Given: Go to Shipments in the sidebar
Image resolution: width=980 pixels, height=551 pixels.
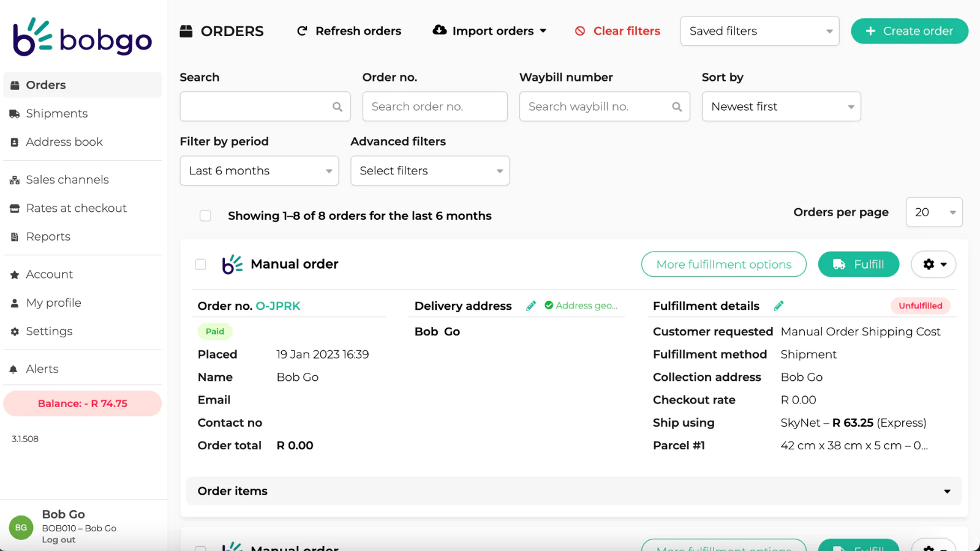Looking at the screenshot, I should [x=56, y=113].
